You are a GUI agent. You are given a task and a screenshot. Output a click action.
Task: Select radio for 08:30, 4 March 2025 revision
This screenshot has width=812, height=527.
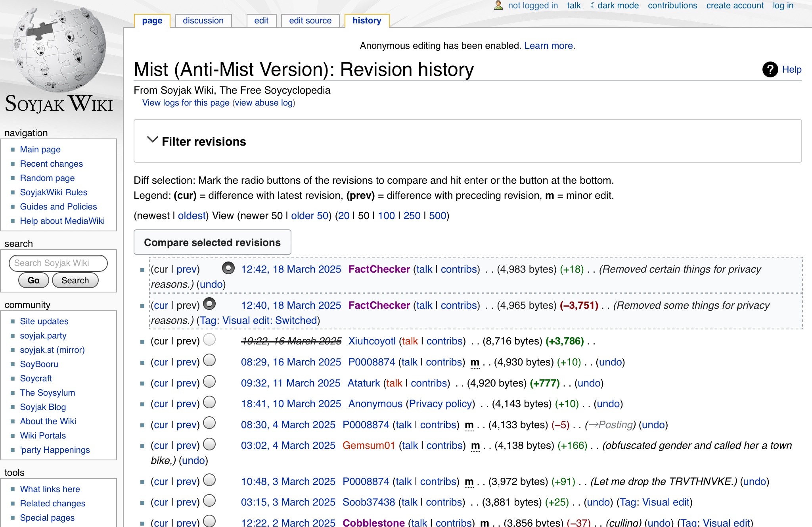(209, 423)
